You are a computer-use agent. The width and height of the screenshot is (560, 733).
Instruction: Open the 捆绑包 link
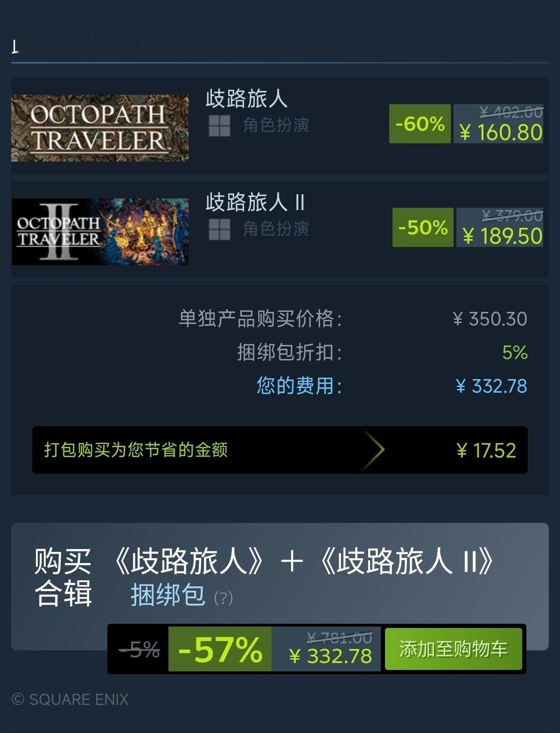(x=168, y=595)
